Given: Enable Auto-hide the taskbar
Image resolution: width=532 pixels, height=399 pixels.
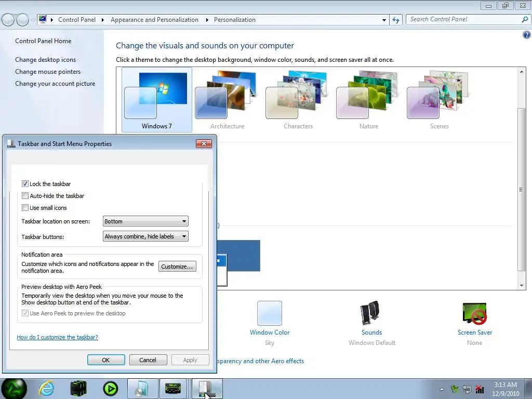Looking at the screenshot, I should click(25, 195).
